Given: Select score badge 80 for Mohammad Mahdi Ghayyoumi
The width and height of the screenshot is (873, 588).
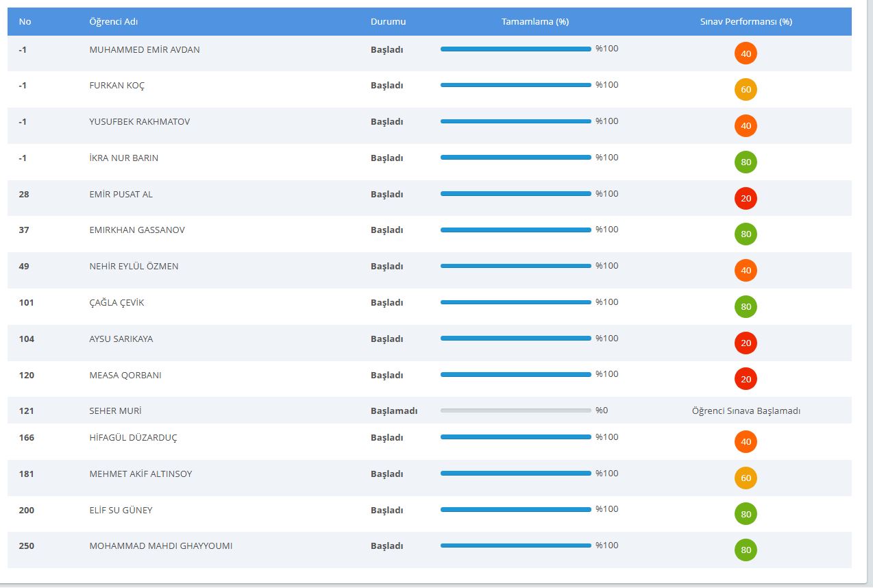Looking at the screenshot, I should point(746,550).
